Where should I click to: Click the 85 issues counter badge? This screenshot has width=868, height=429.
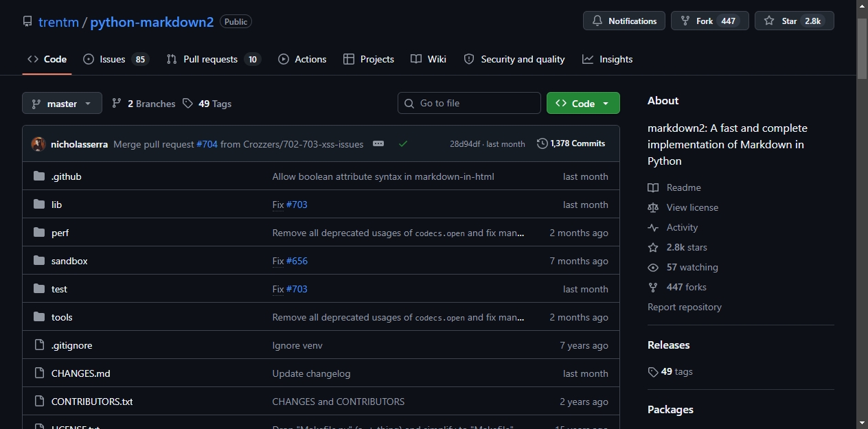(x=140, y=59)
